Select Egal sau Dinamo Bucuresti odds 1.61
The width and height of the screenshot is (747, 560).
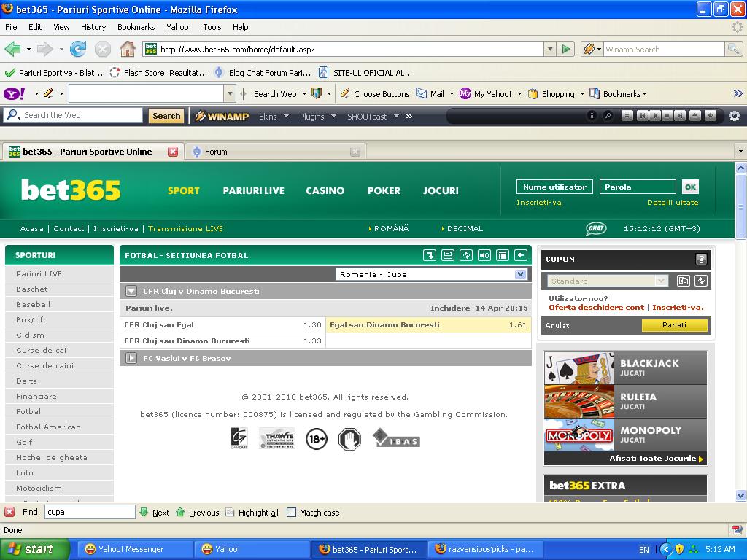pyautogui.click(x=428, y=324)
